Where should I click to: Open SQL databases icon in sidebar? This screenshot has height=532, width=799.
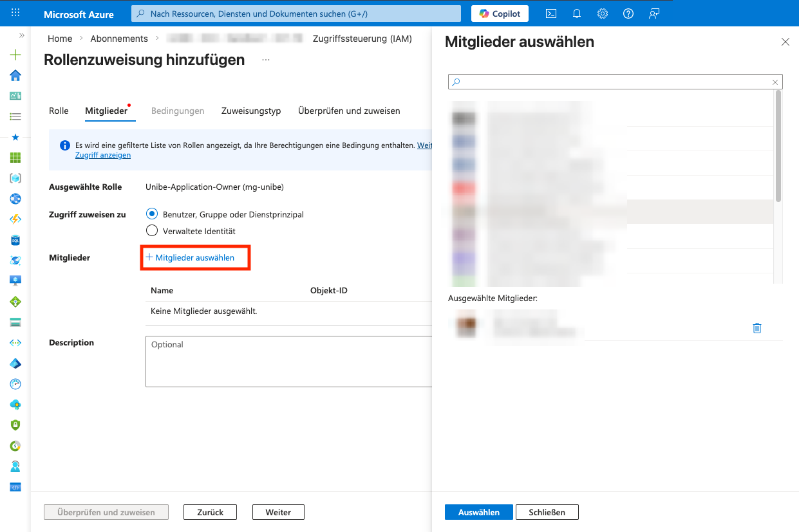(x=15, y=240)
